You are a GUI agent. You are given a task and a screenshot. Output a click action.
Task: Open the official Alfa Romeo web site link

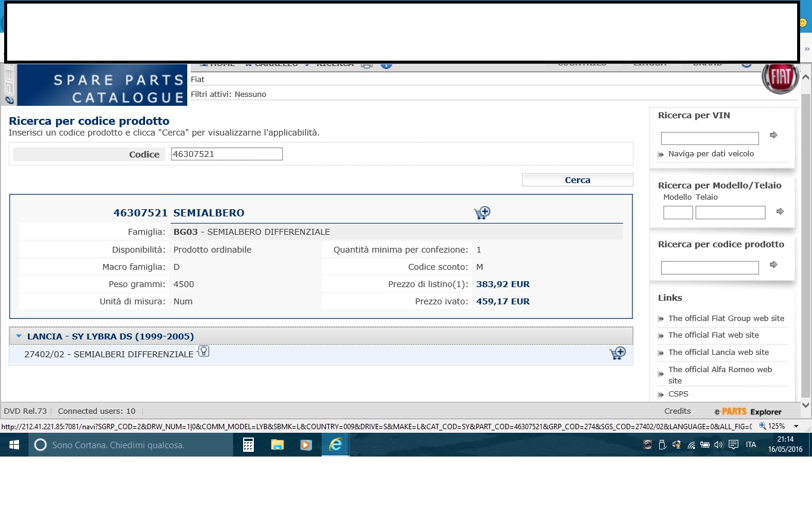(719, 370)
